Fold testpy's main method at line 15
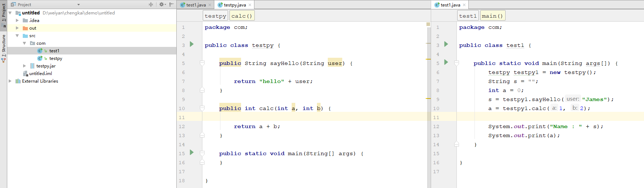Viewport: 644px width, 188px height. click(x=202, y=153)
